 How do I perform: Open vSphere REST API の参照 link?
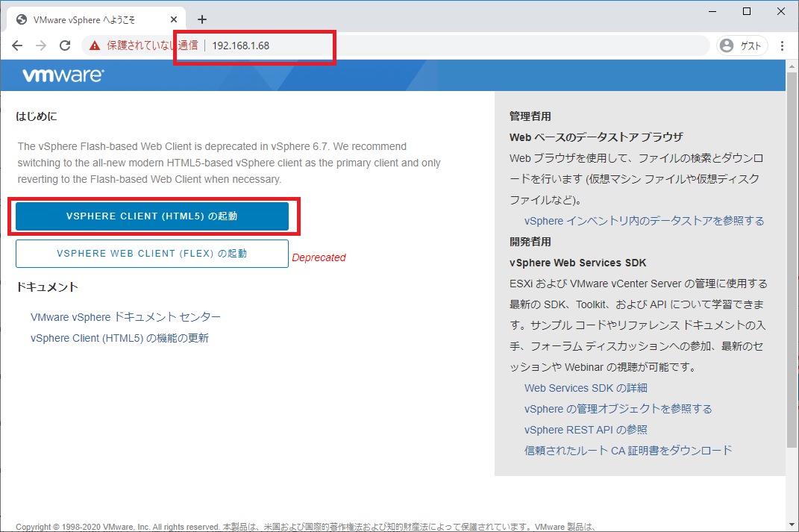tap(586, 430)
